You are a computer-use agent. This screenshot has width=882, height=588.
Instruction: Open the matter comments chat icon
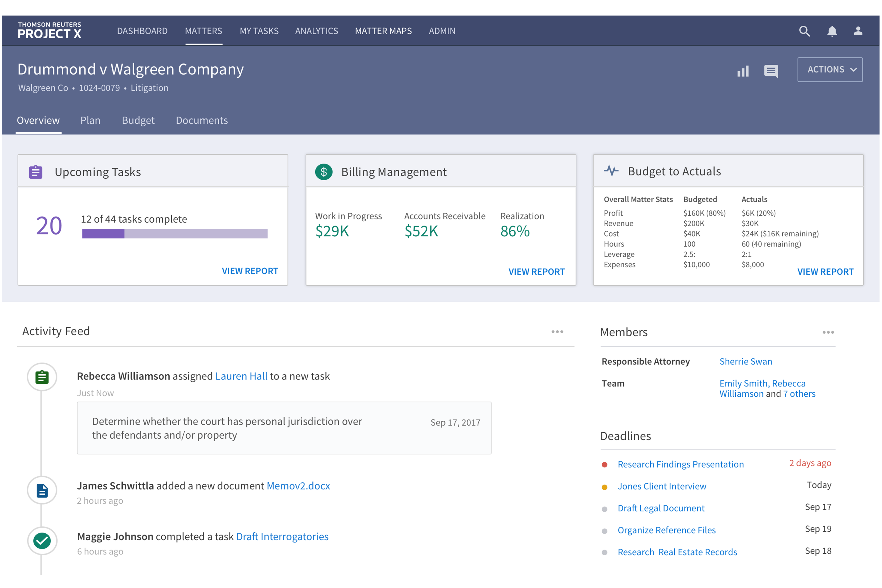[771, 71]
